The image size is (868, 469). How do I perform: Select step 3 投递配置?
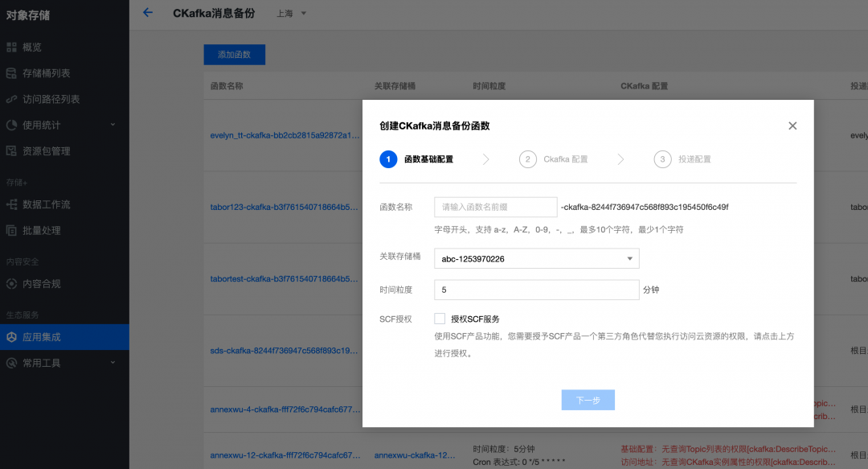click(682, 159)
